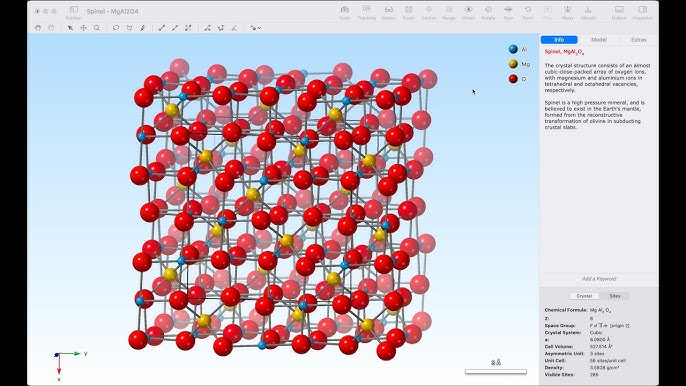Switch to the Extras tab
686x386 pixels.
[638, 40]
